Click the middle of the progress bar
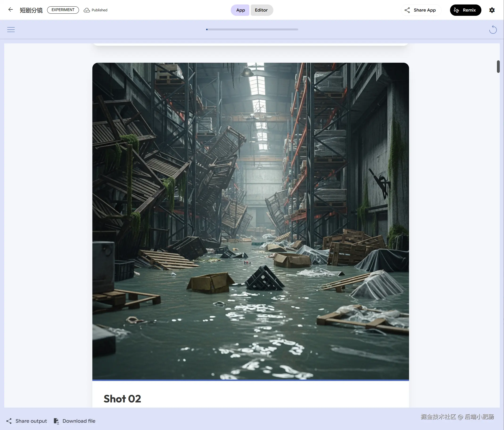The width and height of the screenshot is (504, 430). pyautogui.click(x=252, y=29)
